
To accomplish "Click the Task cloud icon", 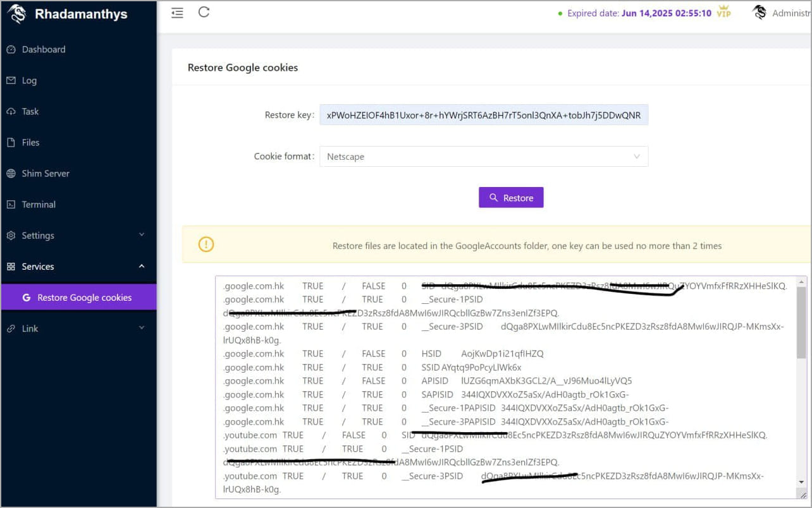I will coord(11,111).
